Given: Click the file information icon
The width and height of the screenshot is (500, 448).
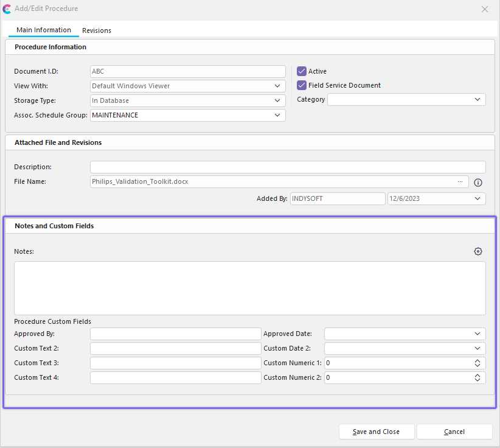Looking at the screenshot, I should point(478,182).
